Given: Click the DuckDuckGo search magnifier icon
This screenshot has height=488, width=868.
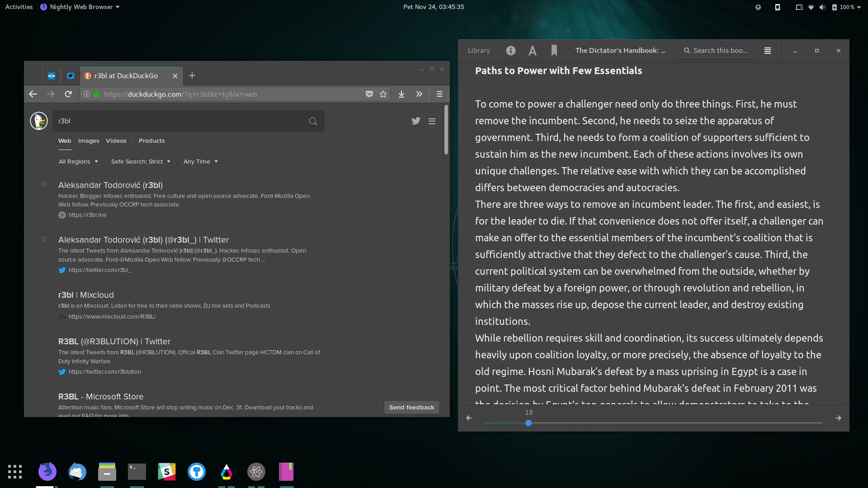Looking at the screenshot, I should (313, 121).
